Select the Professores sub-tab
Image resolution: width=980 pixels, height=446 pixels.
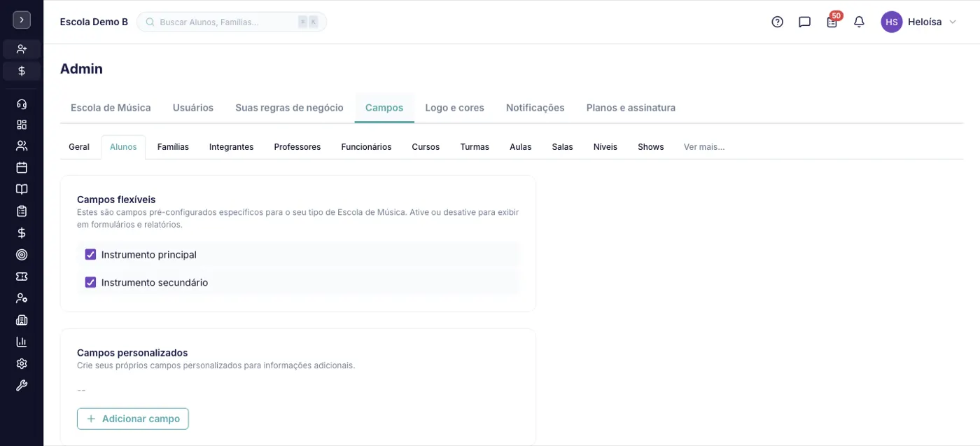click(x=297, y=147)
